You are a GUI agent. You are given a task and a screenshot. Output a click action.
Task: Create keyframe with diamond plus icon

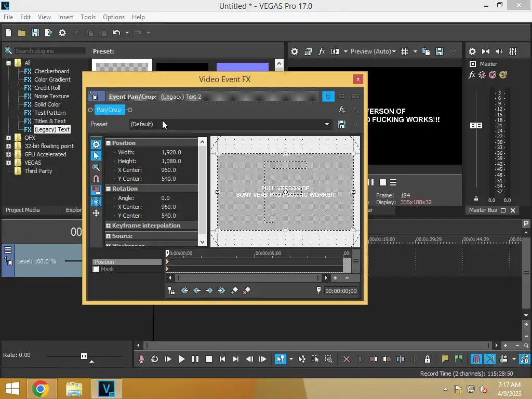234,290
